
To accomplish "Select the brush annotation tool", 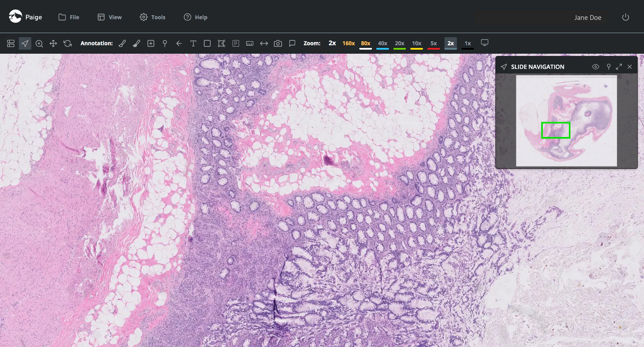I will (x=137, y=43).
